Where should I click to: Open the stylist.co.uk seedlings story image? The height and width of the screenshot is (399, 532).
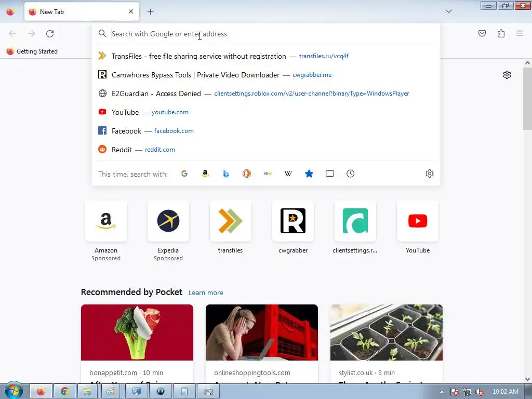point(387,332)
